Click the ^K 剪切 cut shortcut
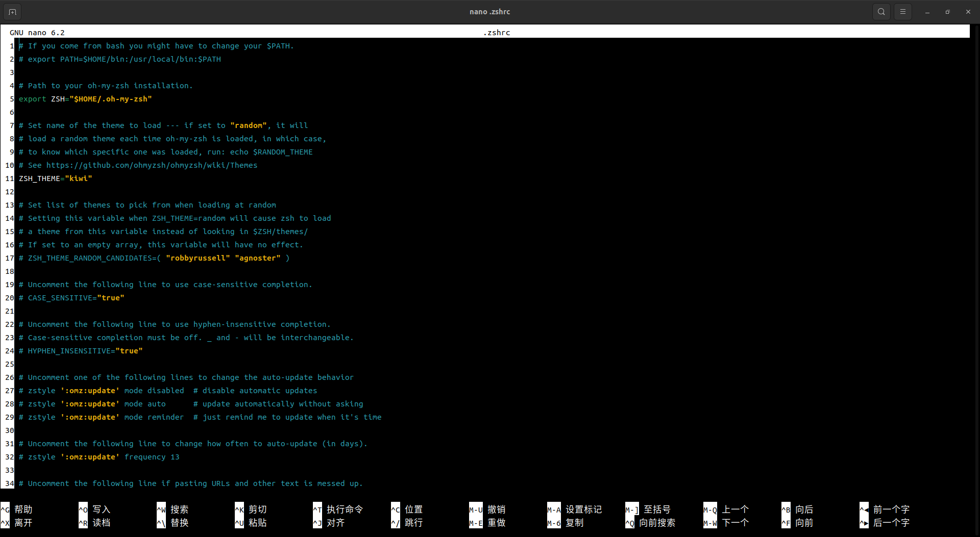 coord(251,509)
